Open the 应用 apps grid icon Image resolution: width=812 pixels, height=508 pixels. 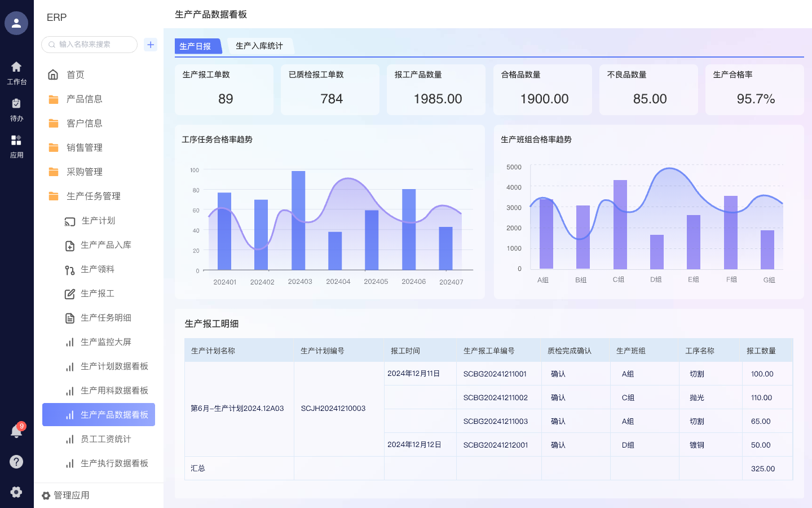pos(16,140)
